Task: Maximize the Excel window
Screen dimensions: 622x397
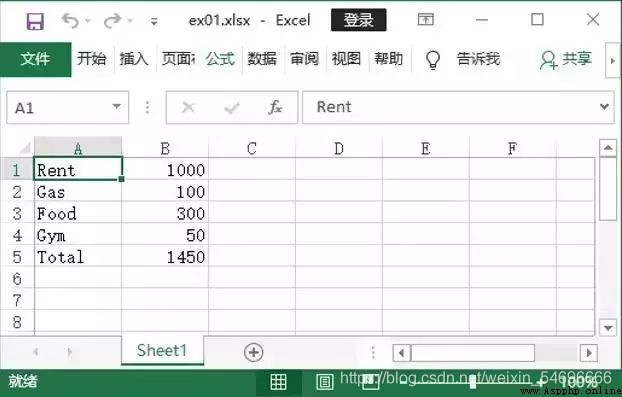Action: 537,19
